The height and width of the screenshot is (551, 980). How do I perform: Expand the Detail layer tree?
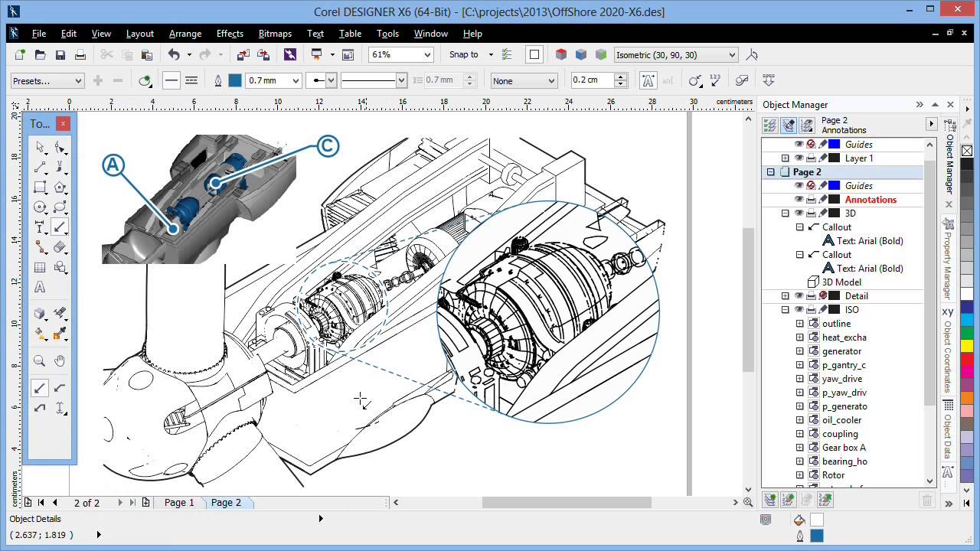[785, 296]
